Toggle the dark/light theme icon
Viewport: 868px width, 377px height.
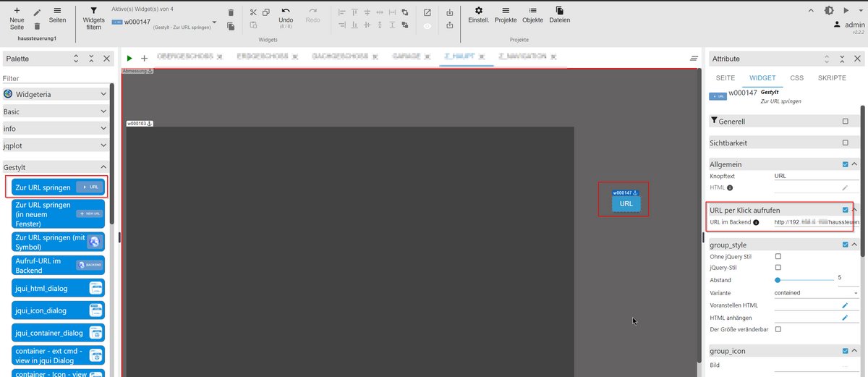[828, 10]
